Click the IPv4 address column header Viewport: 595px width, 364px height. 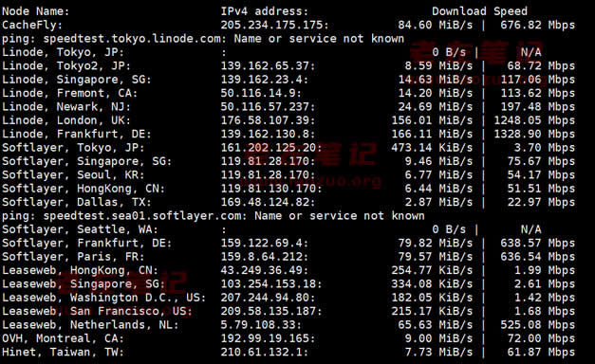(x=265, y=11)
